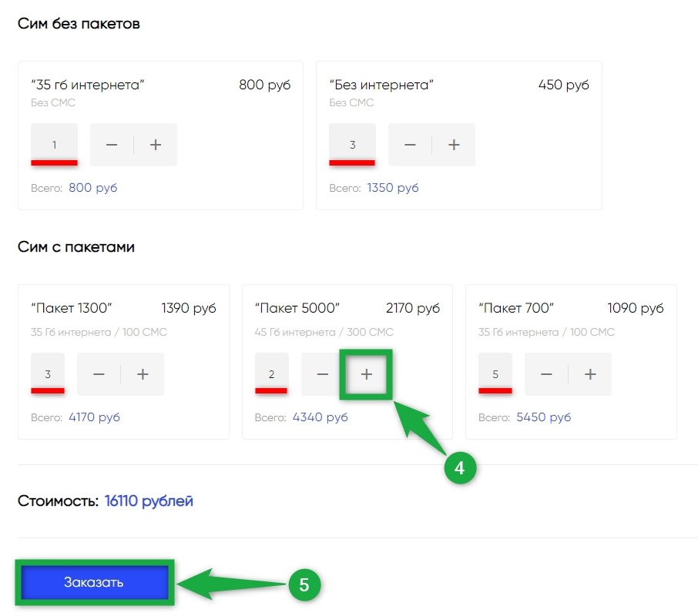Focus quantity field of "Без интернета"
This screenshot has width=698, height=616.
352,145
